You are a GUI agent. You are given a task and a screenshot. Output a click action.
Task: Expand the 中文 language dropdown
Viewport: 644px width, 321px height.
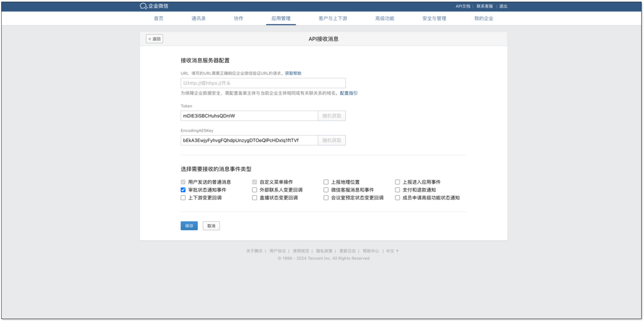tap(392, 251)
